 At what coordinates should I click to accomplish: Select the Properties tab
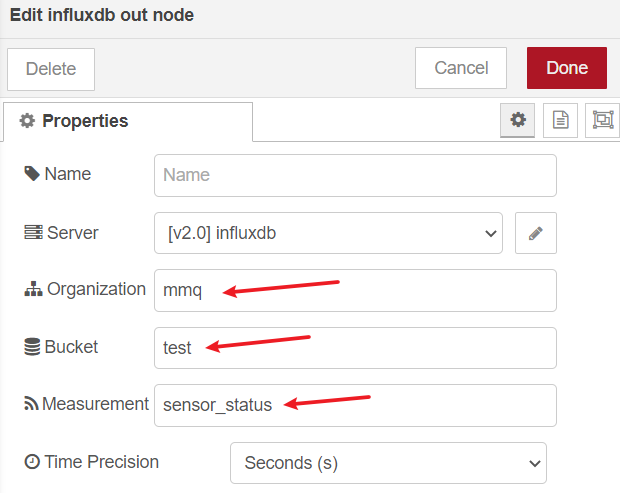(x=128, y=121)
